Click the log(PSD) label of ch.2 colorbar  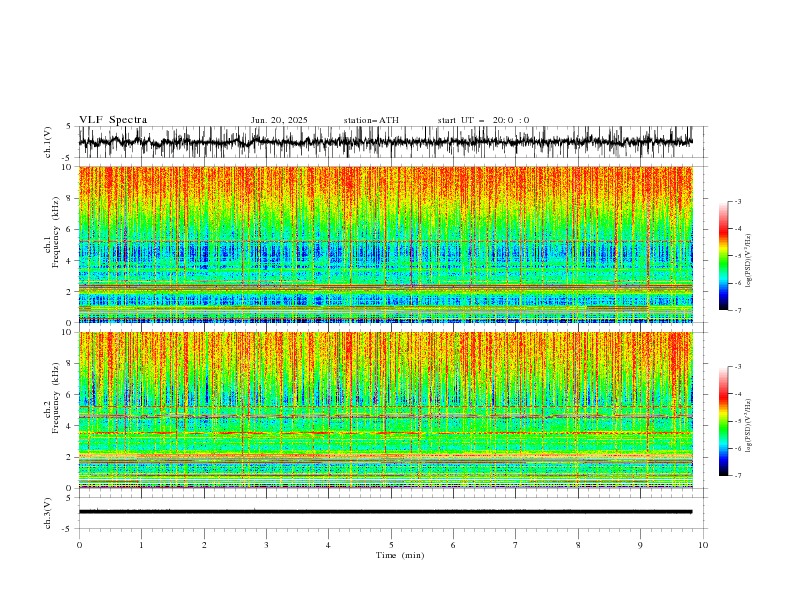coord(748,426)
